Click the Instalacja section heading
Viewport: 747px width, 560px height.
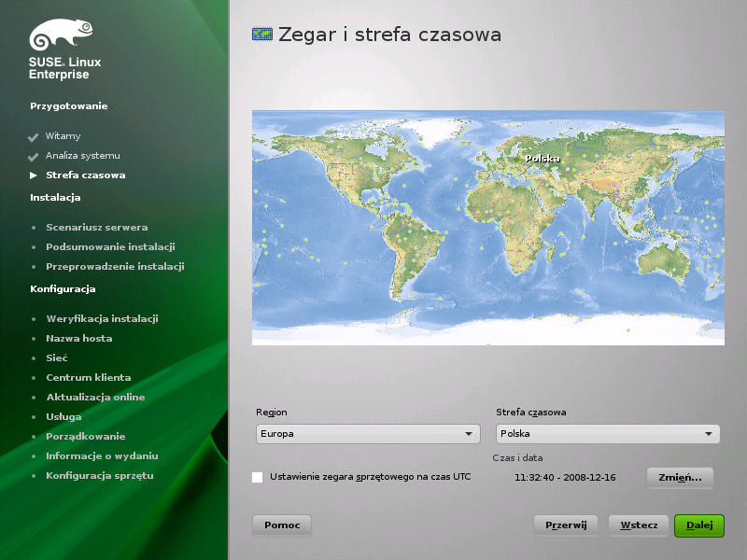pos(55,198)
